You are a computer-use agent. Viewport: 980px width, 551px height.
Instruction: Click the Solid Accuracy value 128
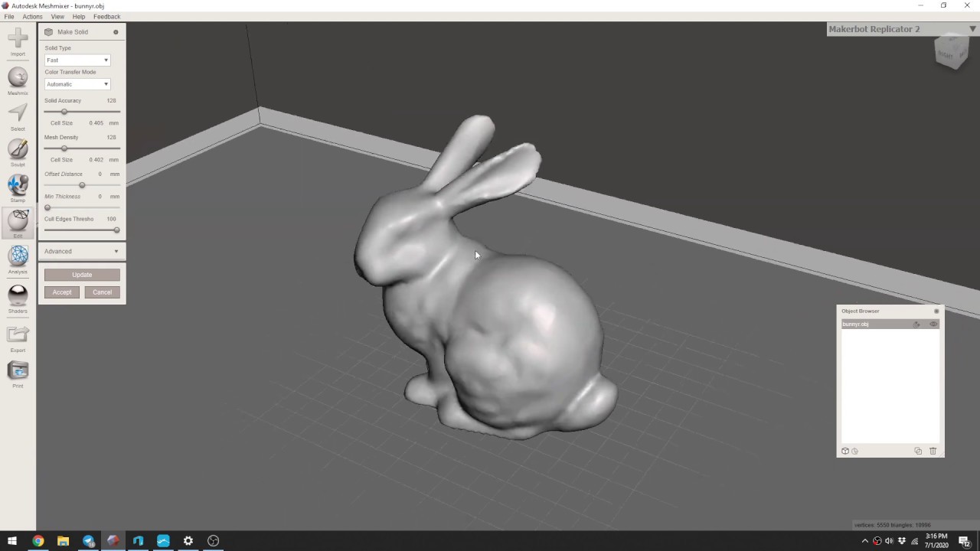pyautogui.click(x=111, y=100)
